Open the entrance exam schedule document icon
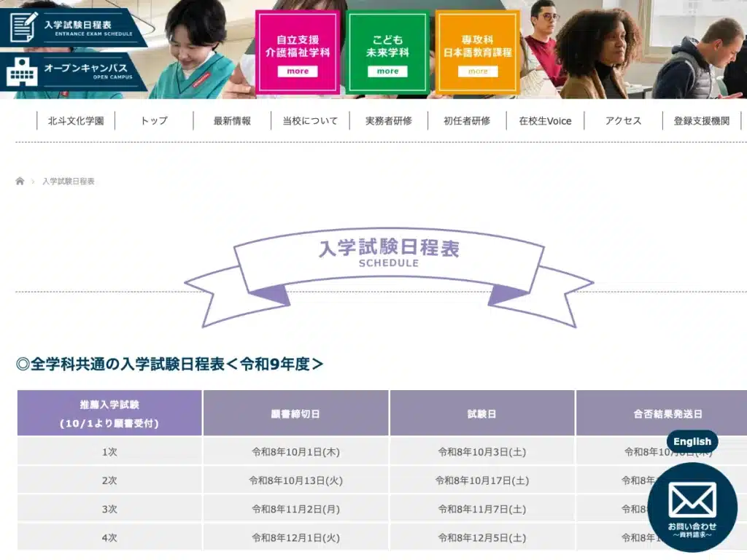 (x=23, y=27)
